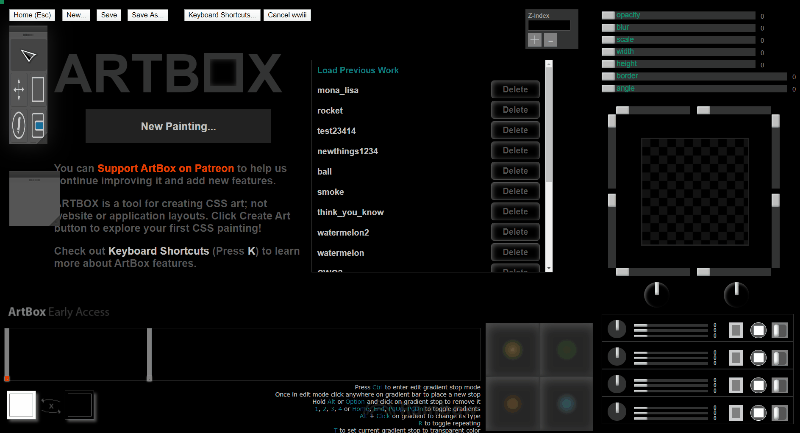Screen dimensions: 800x433
Task: Click third row's rotation knob
Action: point(617,384)
